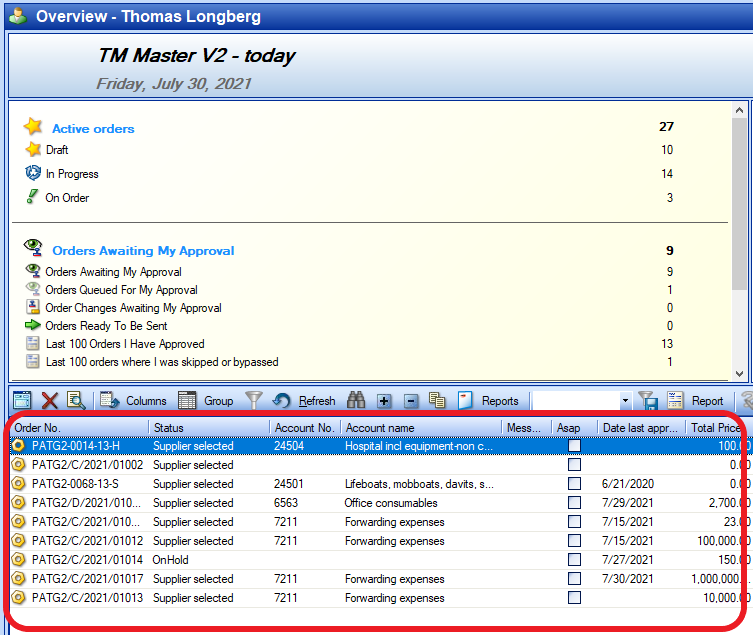Sort by Asap column header
Screen dimensions: 753x635
(x=574, y=427)
